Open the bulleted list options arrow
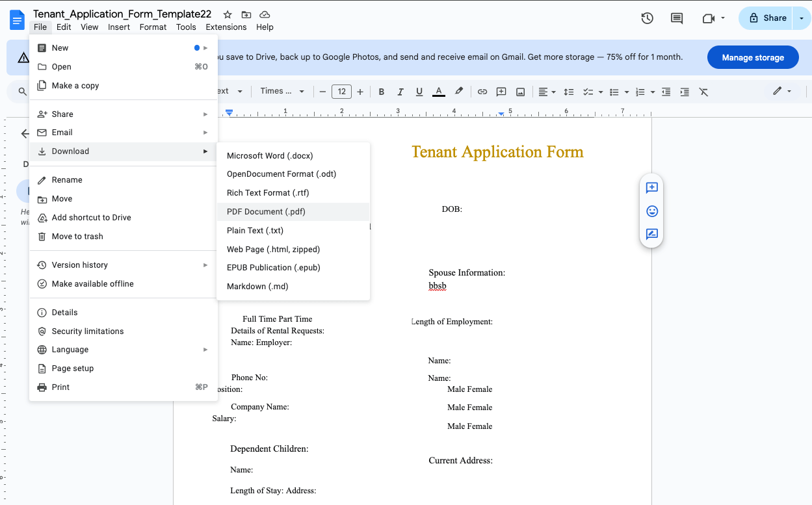812x505 pixels. [627, 92]
